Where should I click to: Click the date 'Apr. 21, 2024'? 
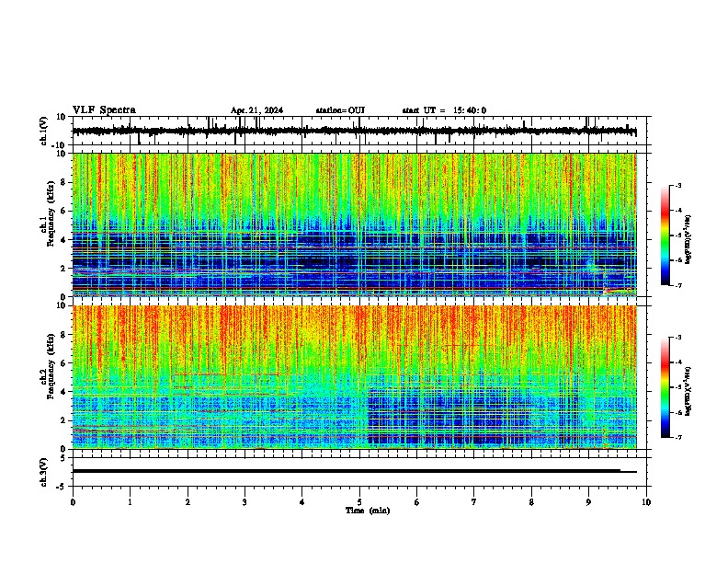[256, 110]
